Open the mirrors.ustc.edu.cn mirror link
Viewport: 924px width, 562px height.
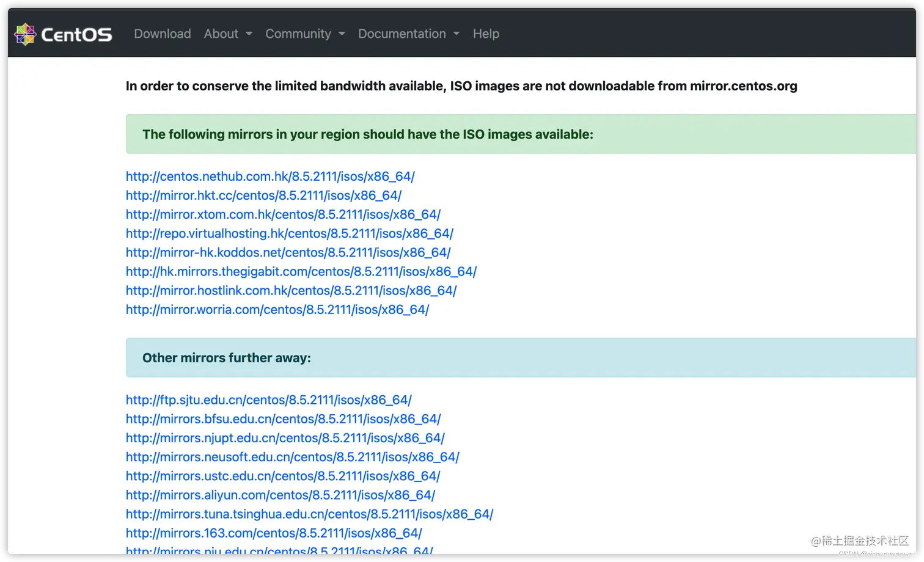(283, 476)
